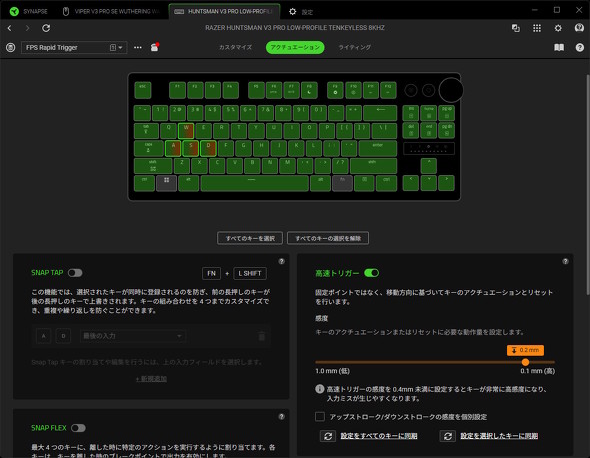This screenshot has height=458, width=590.
Task: Open the 最後の入力 dropdown
Action: coord(132,336)
